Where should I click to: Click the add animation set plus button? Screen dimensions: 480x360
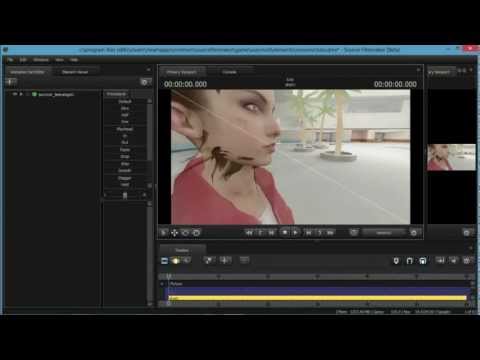(x=11, y=82)
